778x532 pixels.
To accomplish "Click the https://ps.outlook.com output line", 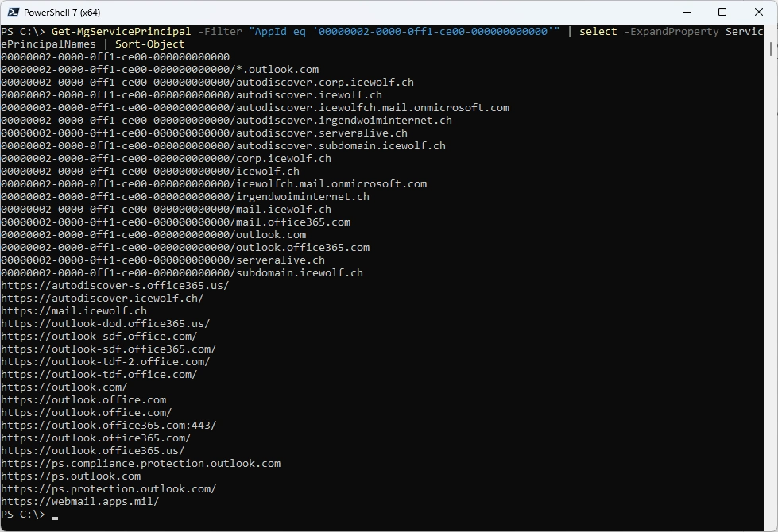I will pos(71,476).
